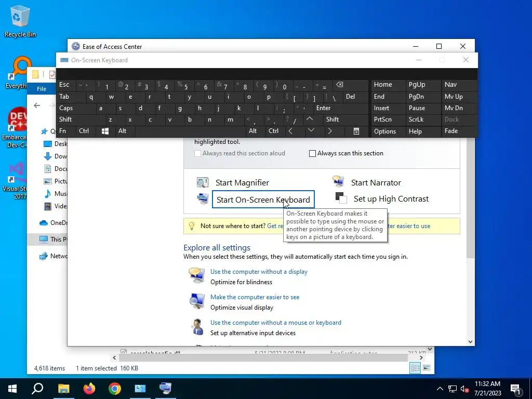Open Use the computer without a mouse or keyboard link
The width and height of the screenshot is (532, 399).
[276, 322]
